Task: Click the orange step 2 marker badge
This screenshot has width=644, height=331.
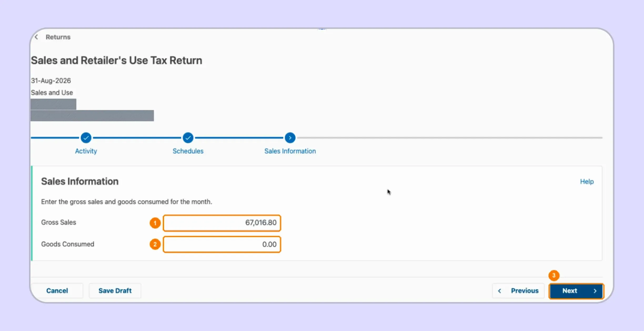Action: pos(155,244)
